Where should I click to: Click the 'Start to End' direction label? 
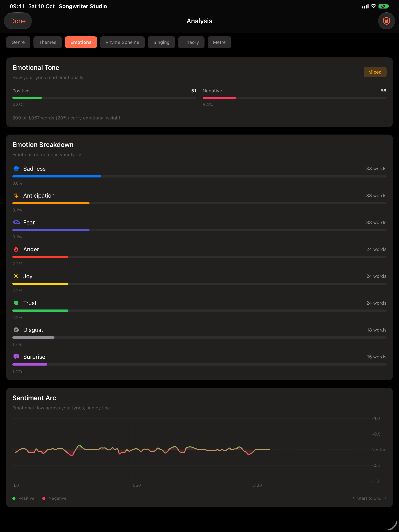click(369, 498)
